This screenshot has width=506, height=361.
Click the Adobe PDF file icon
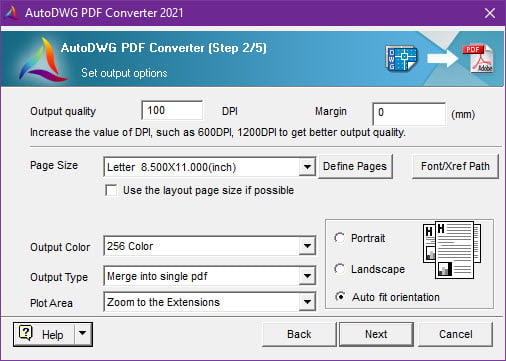pos(478,58)
